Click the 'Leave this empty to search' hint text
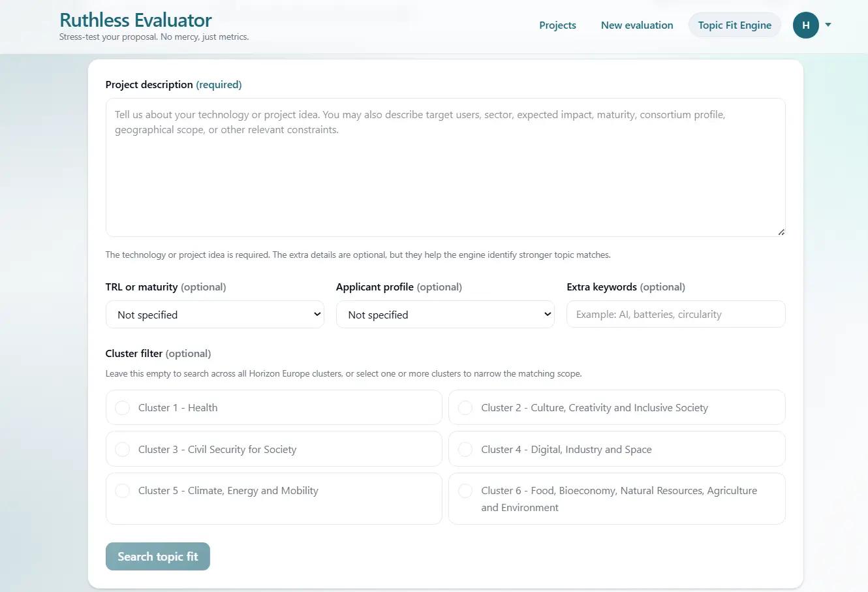This screenshot has width=868, height=592. [x=343, y=374]
